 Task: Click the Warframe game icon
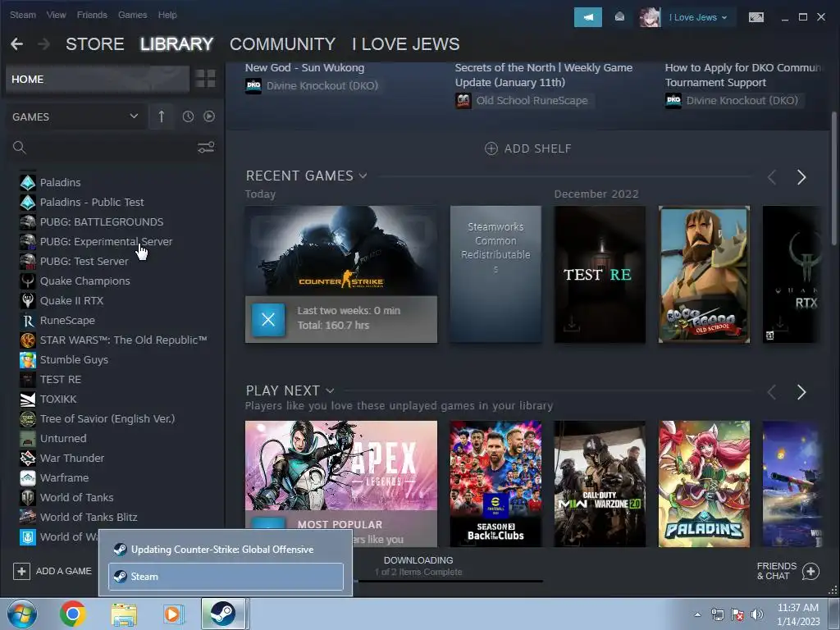point(28,478)
